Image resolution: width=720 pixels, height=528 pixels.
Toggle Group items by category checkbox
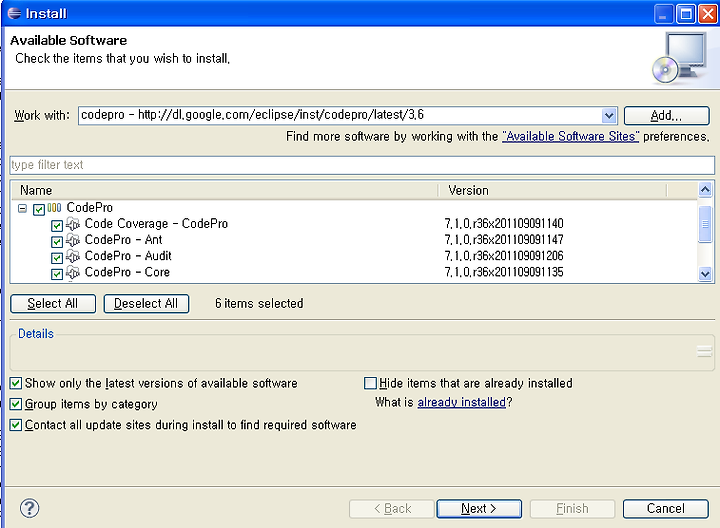(x=16, y=404)
